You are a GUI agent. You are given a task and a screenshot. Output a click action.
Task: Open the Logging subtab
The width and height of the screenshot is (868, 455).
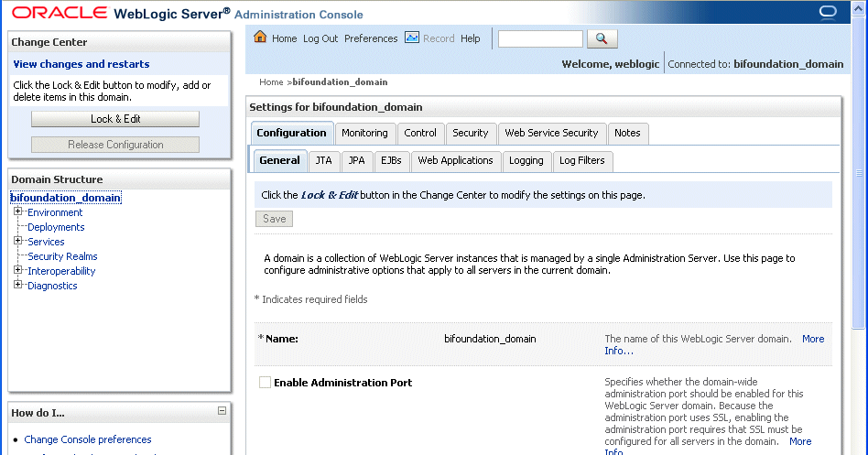click(x=526, y=161)
